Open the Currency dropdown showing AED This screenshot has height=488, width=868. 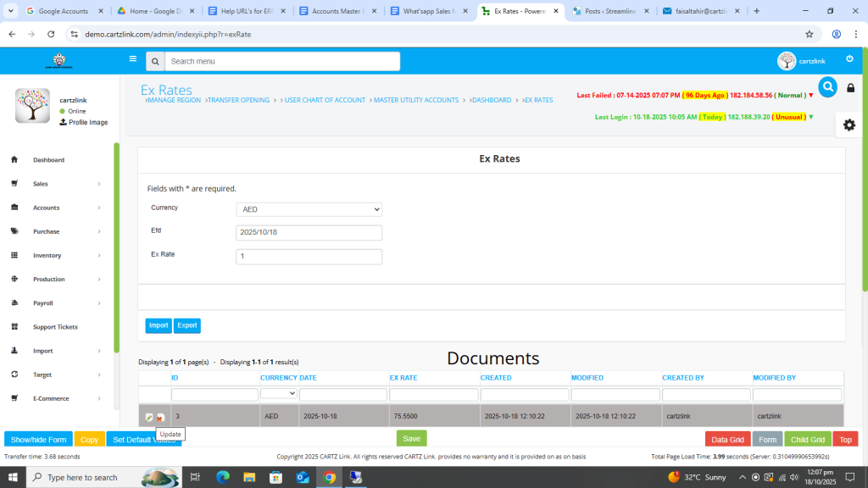point(309,209)
